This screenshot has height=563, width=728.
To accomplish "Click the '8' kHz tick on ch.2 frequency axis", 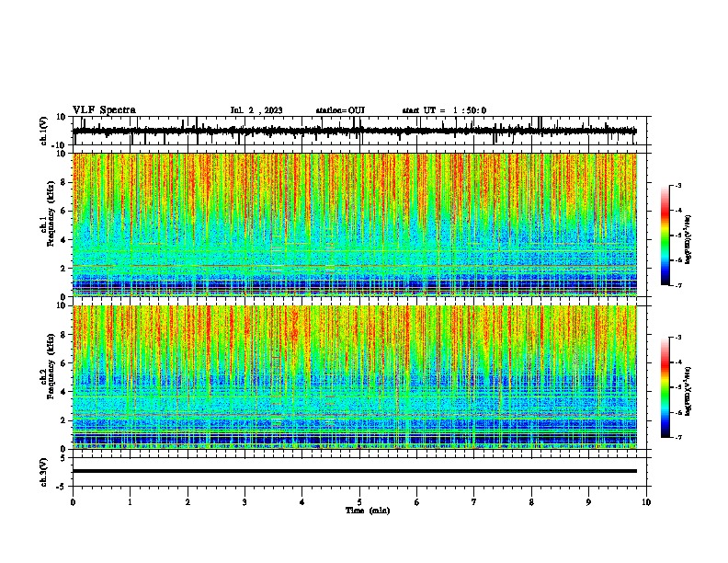I will tap(63, 335).
